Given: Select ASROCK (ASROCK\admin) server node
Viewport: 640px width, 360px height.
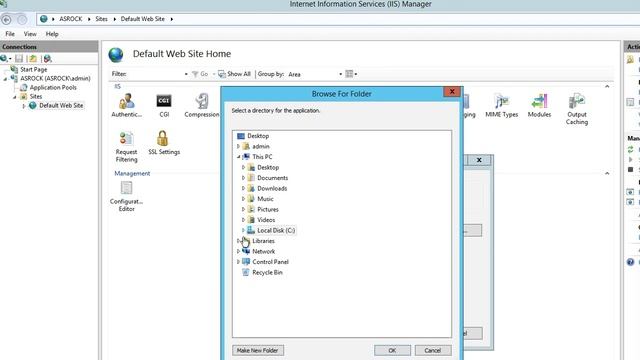Looking at the screenshot, I should coord(55,78).
